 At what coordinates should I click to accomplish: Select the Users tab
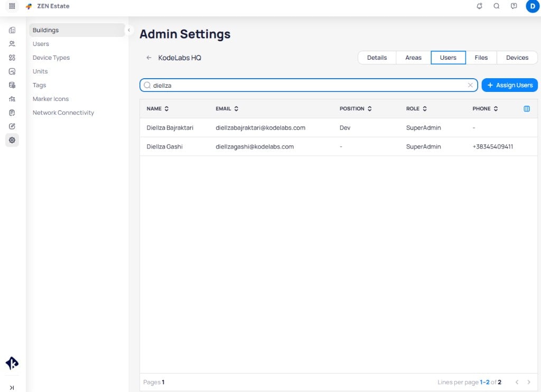click(x=448, y=58)
